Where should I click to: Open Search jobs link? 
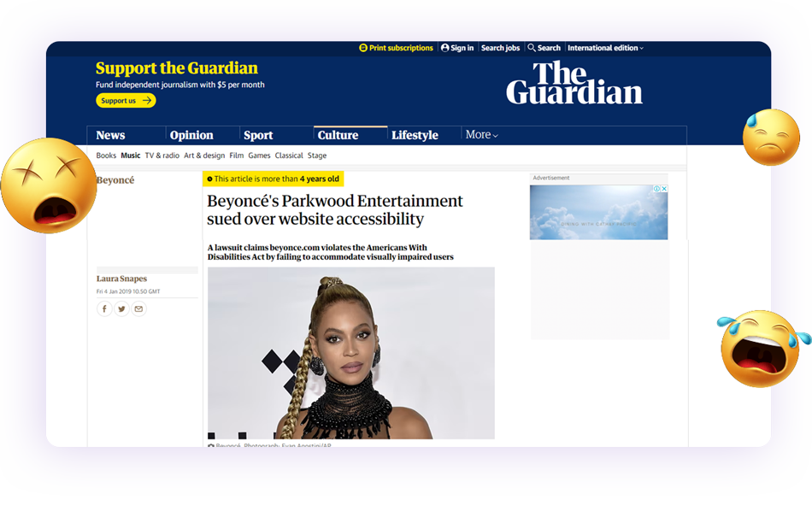coord(500,48)
